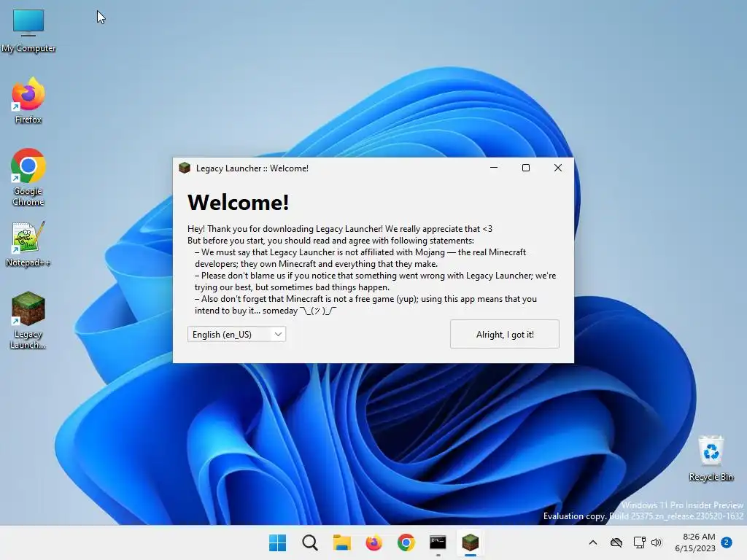Click the 'Welcome!' heading text
The width and height of the screenshot is (747, 560).
(x=239, y=203)
